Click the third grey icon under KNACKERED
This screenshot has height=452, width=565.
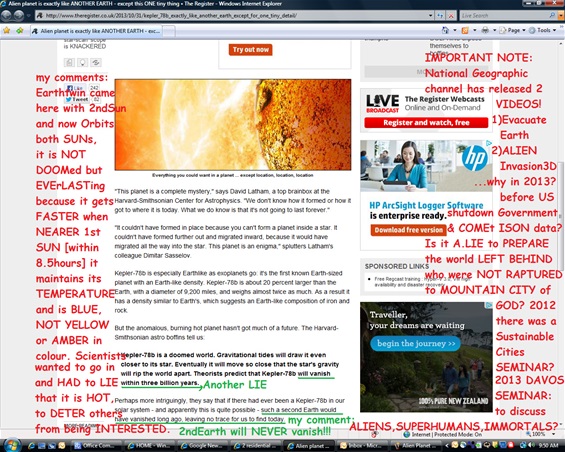(96, 62)
